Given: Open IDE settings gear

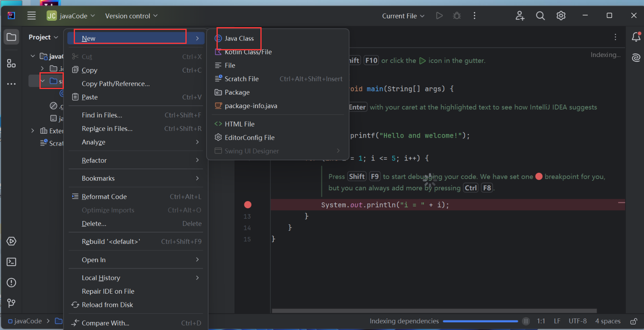Looking at the screenshot, I should click(x=561, y=16).
